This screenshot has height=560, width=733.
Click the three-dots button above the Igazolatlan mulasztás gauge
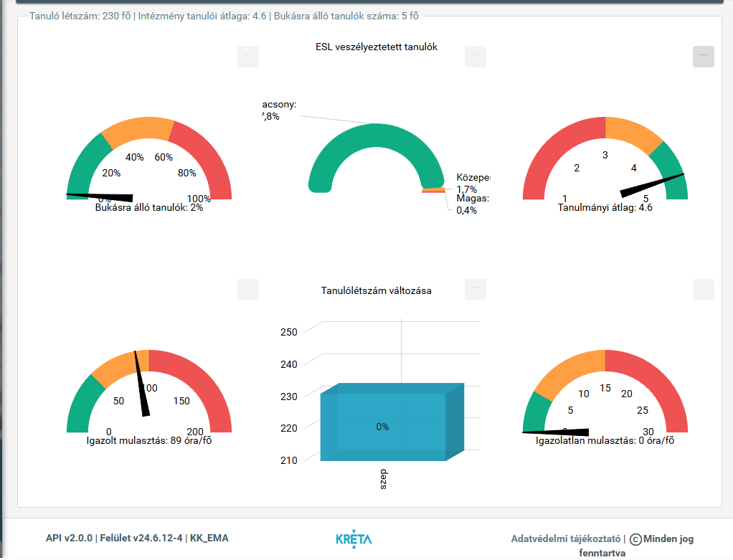pos(703,289)
